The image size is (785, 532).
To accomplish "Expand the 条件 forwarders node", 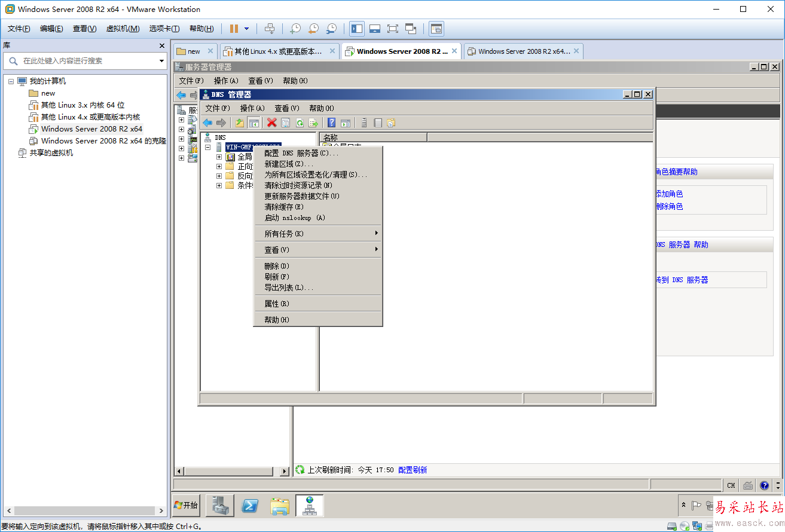I will click(x=219, y=185).
